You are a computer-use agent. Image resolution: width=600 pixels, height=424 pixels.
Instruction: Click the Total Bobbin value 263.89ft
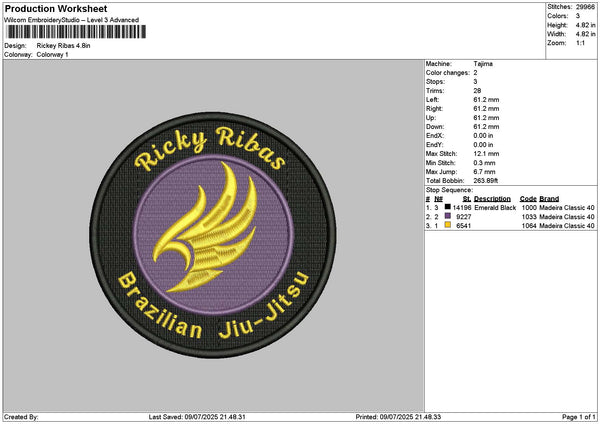pos(486,181)
